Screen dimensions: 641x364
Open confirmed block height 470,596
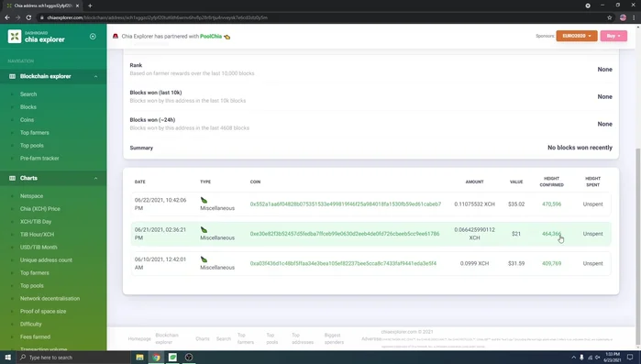551,204
